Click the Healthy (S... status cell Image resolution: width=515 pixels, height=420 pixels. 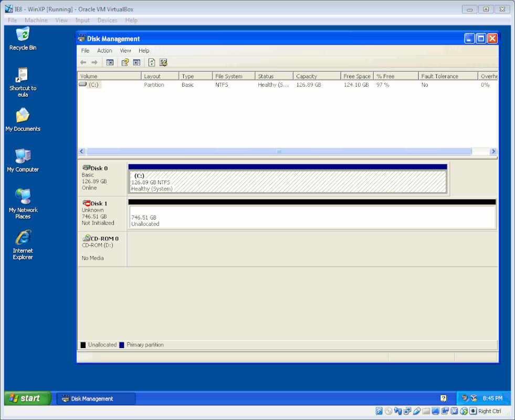tap(274, 85)
